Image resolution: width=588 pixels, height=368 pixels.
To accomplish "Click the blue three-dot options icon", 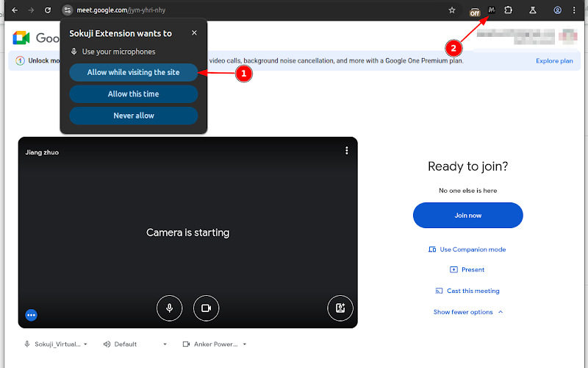I will tap(31, 315).
